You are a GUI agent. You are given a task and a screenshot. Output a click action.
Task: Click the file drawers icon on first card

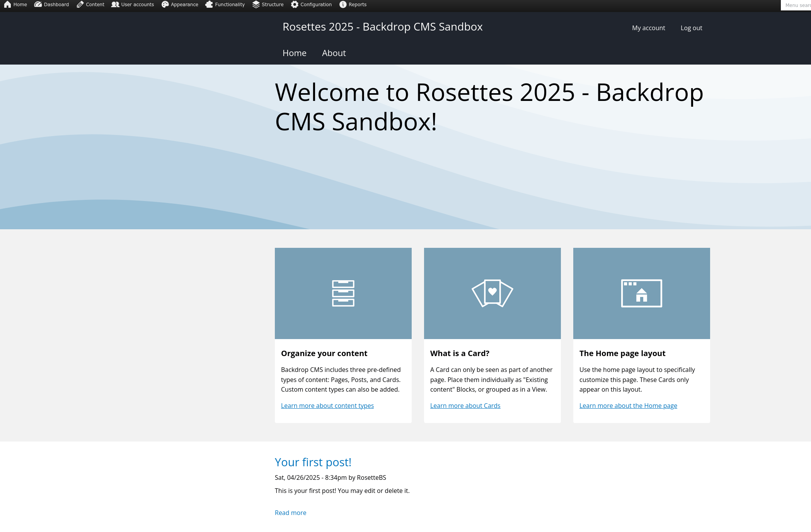(x=343, y=293)
